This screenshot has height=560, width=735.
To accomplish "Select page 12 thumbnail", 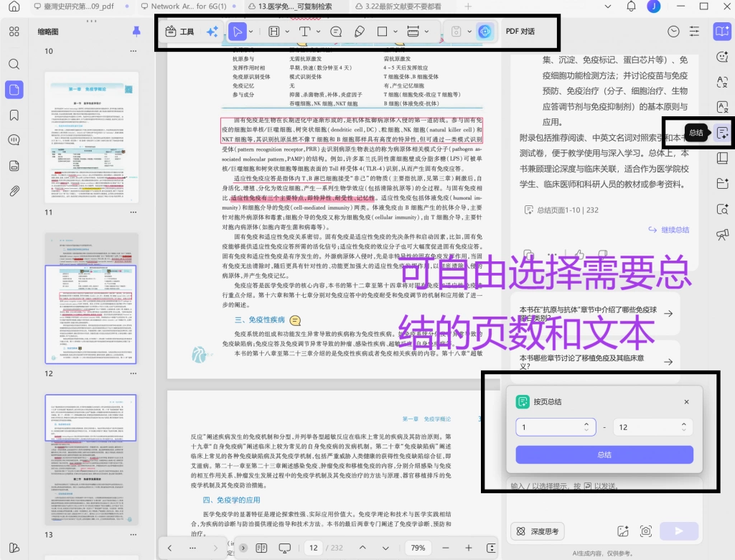I will tap(91, 298).
